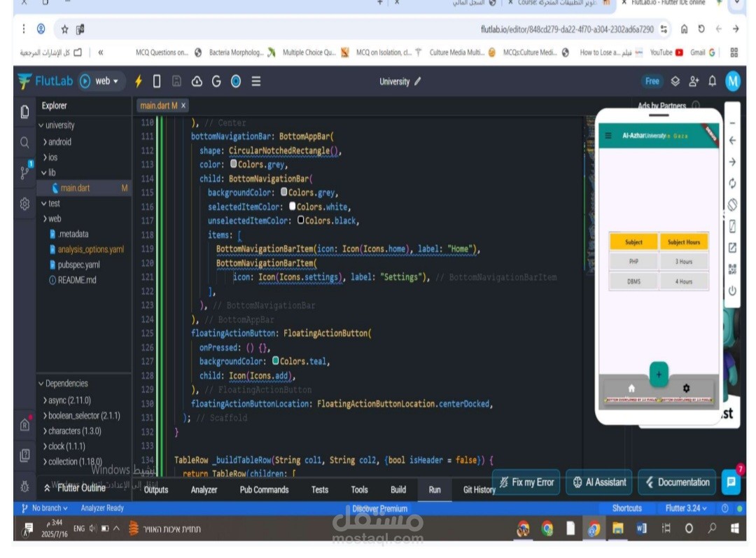756x558 pixels.
Task: Click emulator back arrow control
Action: [732, 140]
